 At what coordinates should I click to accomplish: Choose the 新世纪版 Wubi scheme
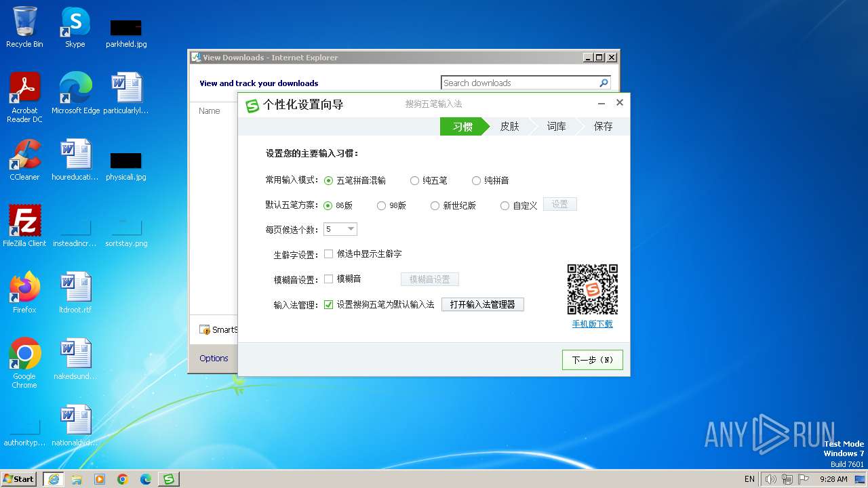(453, 205)
